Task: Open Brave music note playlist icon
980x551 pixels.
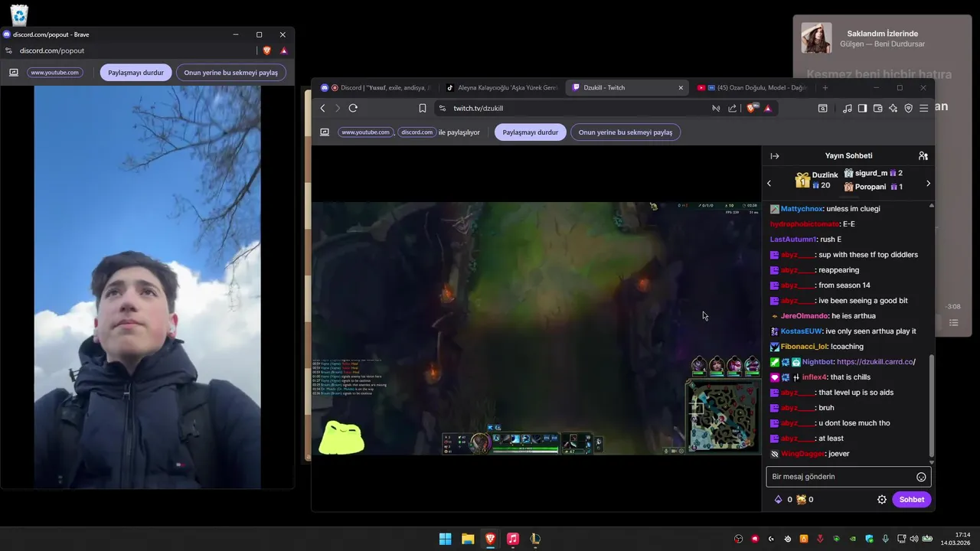Action: [x=847, y=109]
